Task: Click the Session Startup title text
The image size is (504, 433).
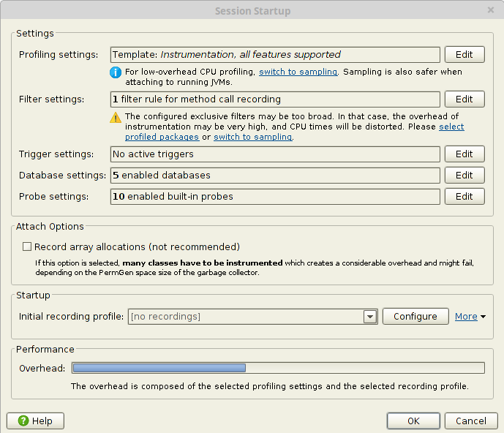Action: [x=252, y=11]
